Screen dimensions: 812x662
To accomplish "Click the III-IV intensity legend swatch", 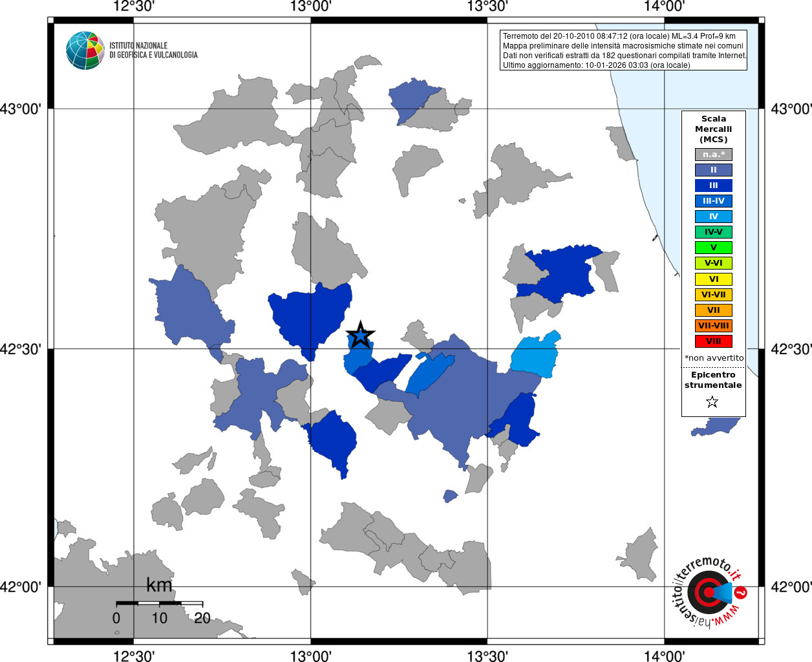I will click(x=714, y=201).
